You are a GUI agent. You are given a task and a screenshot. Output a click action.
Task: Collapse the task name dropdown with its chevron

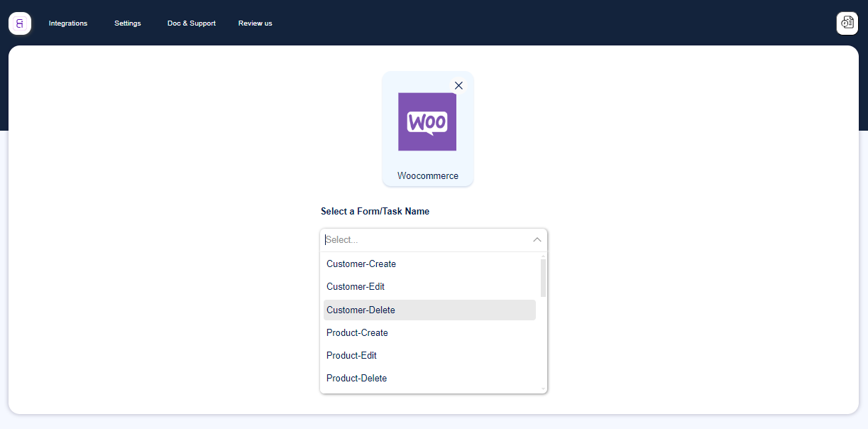(x=537, y=240)
